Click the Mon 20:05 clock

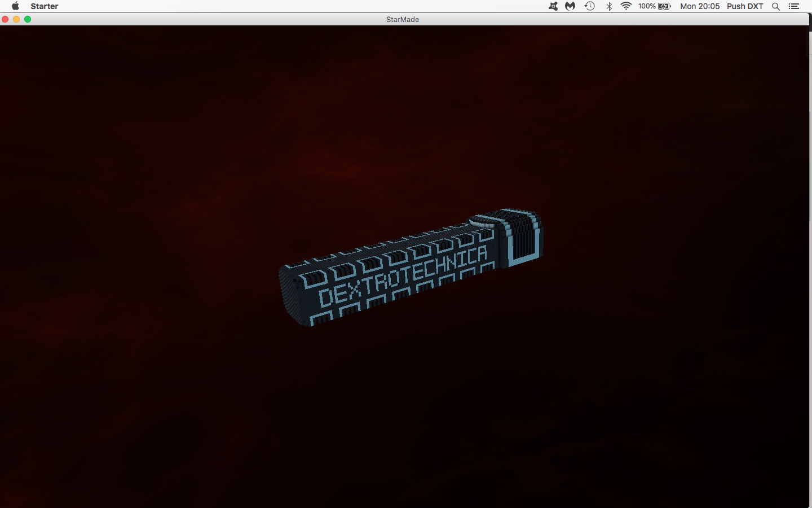[x=700, y=6]
